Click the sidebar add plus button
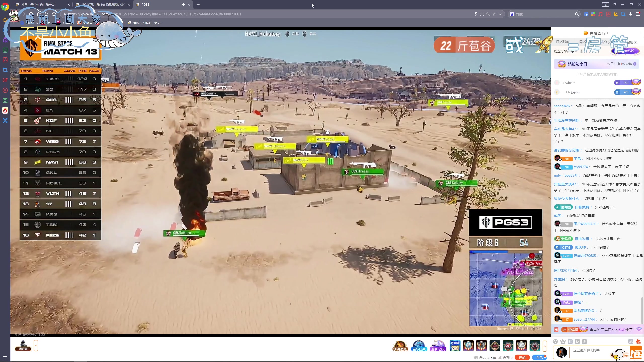The image size is (644, 362). point(5,356)
